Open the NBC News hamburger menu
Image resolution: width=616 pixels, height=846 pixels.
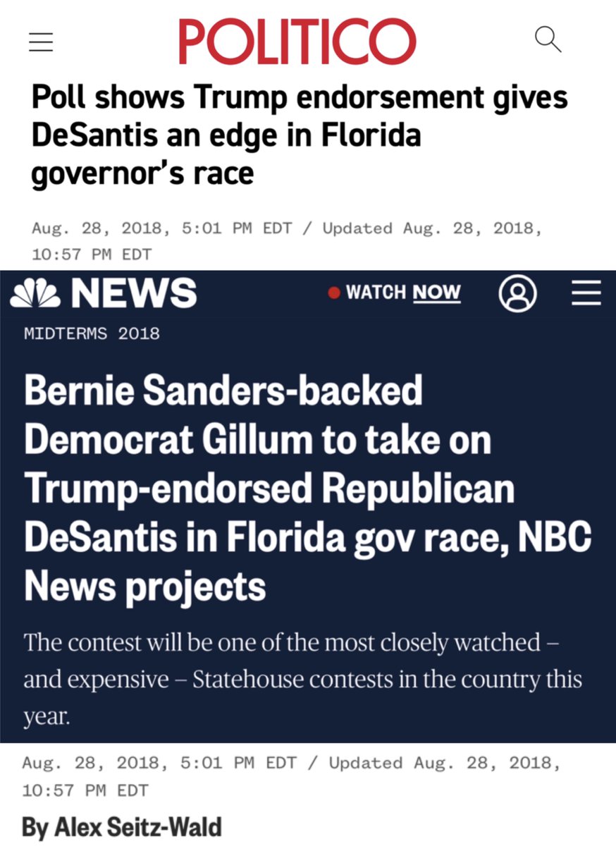point(586,294)
